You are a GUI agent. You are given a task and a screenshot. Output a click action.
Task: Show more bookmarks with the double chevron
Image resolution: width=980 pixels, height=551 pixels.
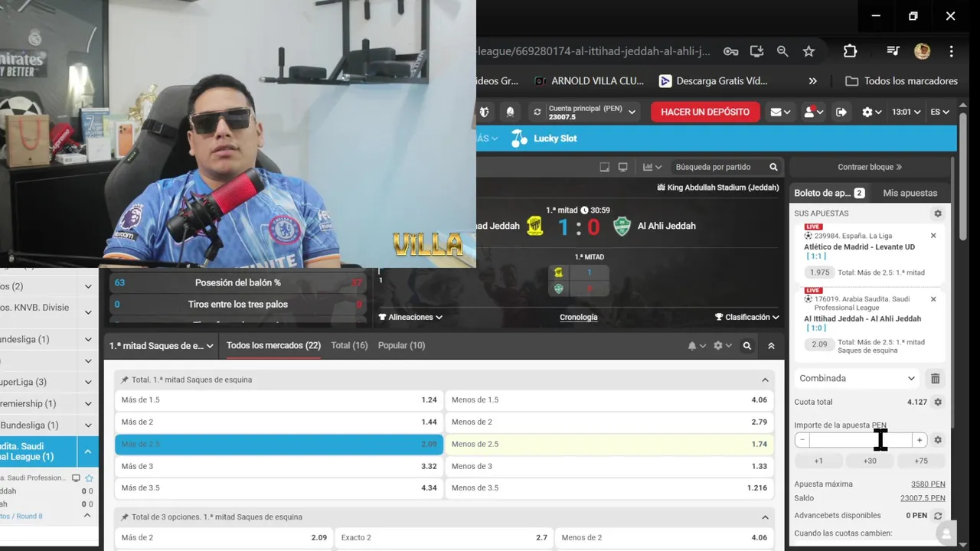click(x=812, y=81)
